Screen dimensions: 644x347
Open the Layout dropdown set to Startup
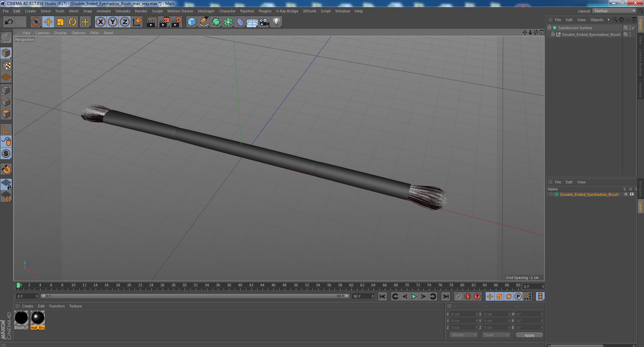tap(614, 11)
